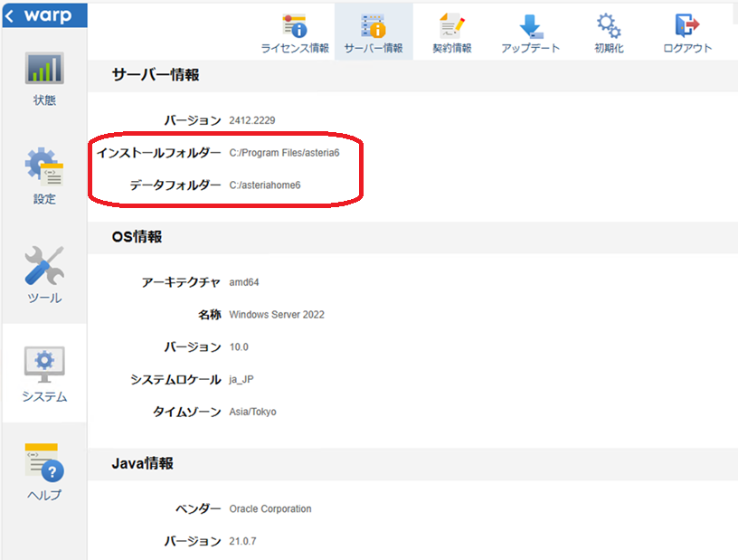
Task: Click the OS情報 section heading
Action: tap(137, 236)
